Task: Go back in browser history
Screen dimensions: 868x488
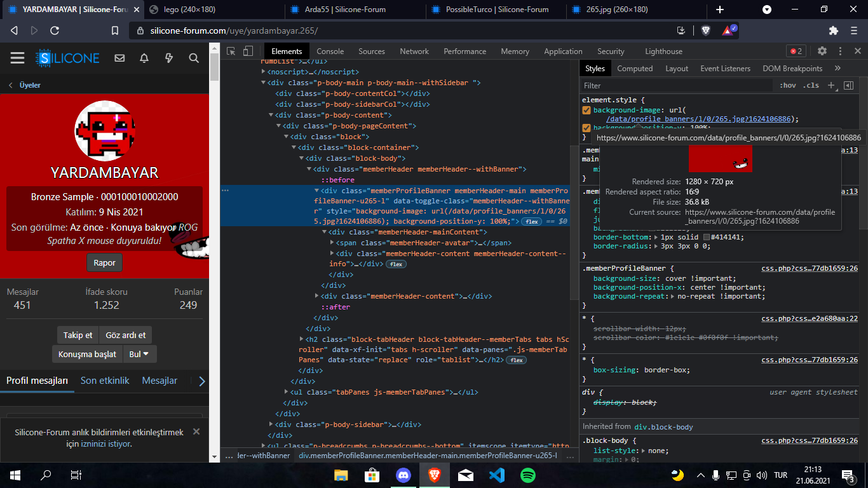Action: [14, 30]
